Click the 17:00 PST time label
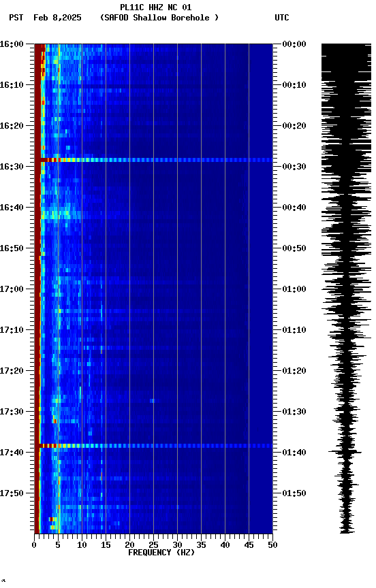The image size is (376, 588). (12, 289)
